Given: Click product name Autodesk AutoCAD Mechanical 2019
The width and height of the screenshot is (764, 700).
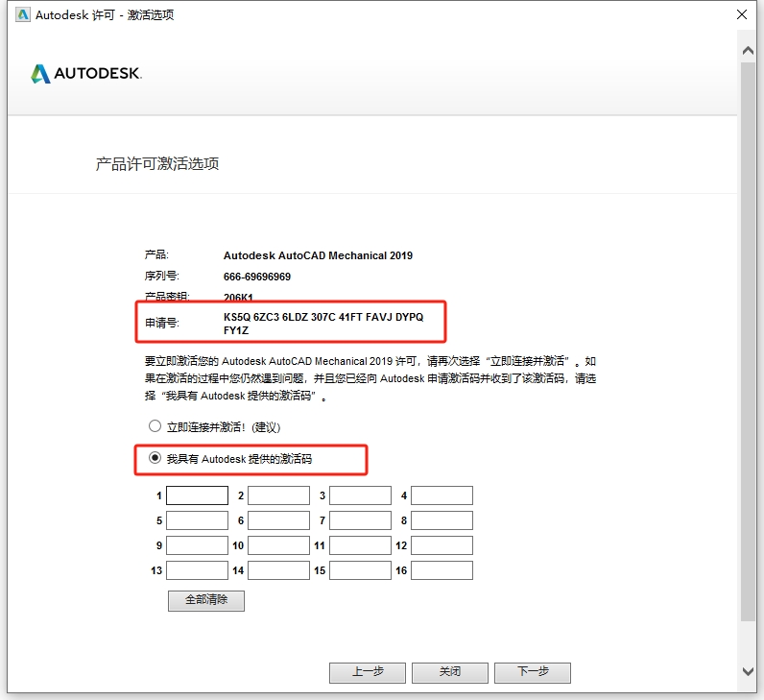Looking at the screenshot, I should pyautogui.click(x=318, y=255).
